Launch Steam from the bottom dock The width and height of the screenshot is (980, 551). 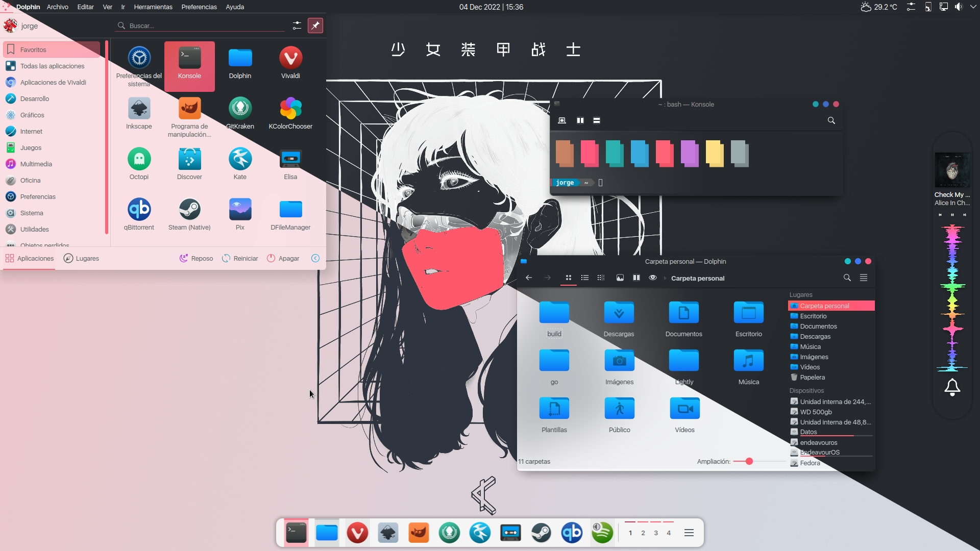coord(542,533)
